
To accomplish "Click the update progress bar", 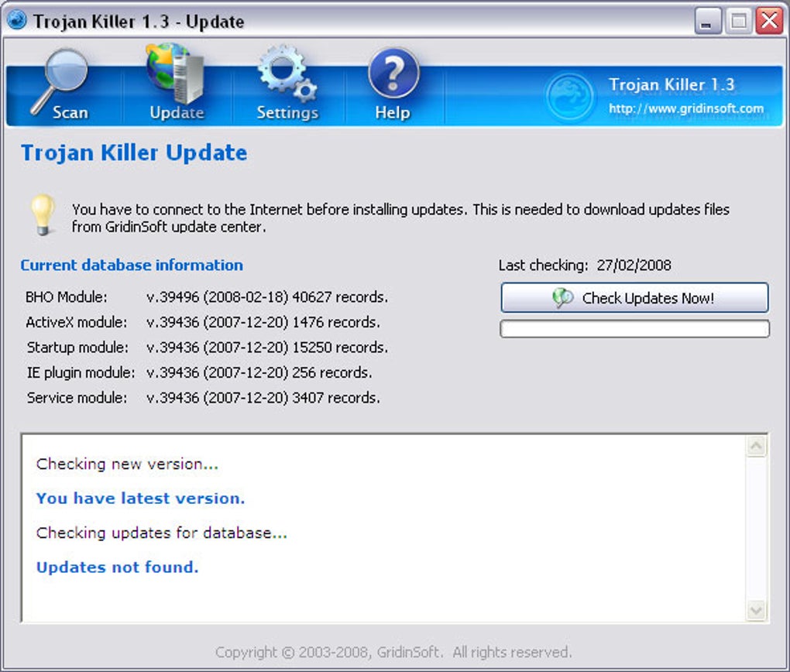I will point(635,328).
